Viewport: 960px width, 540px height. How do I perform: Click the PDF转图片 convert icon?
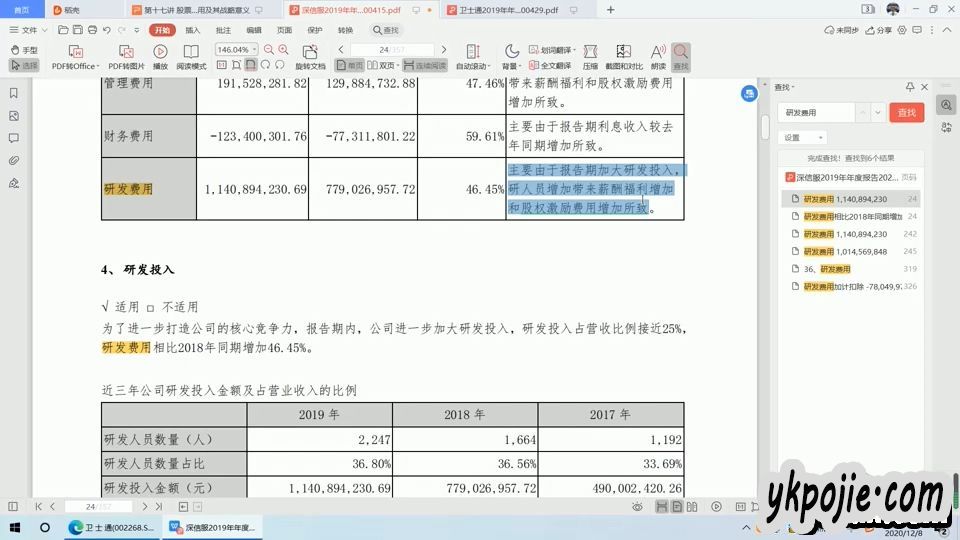126,56
